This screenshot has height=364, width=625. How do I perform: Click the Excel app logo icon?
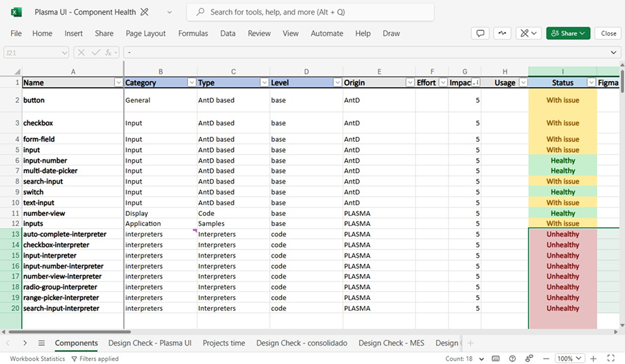(x=16, y=12)
